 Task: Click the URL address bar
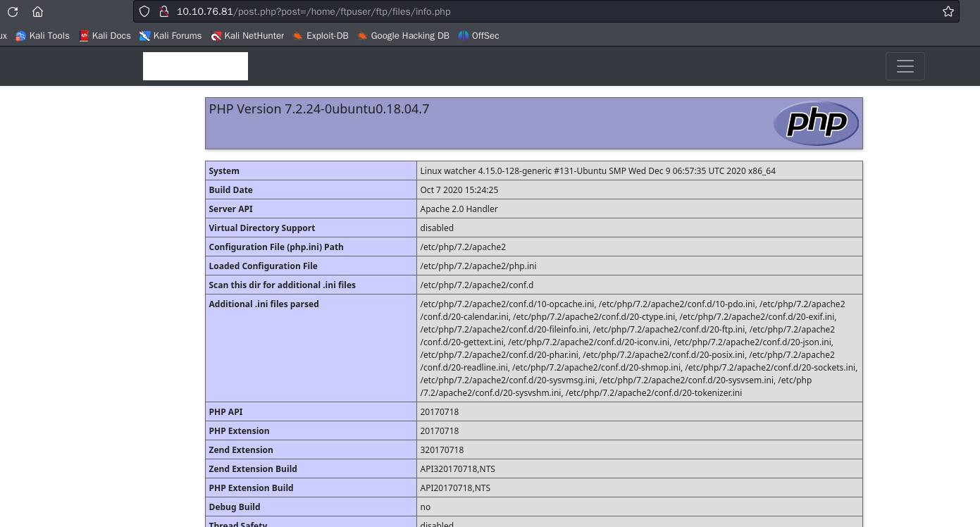pos(546,11)
